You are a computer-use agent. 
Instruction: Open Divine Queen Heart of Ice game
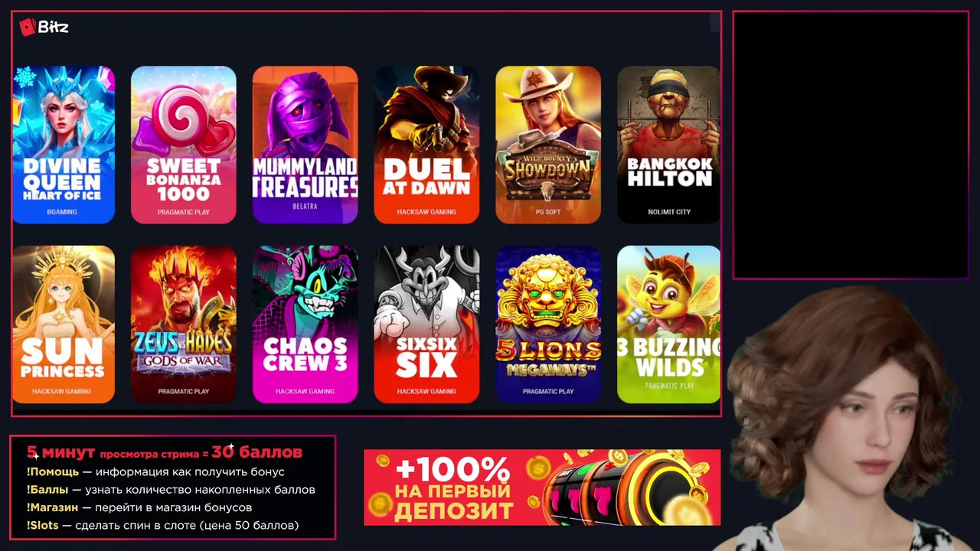coord(64,145)
